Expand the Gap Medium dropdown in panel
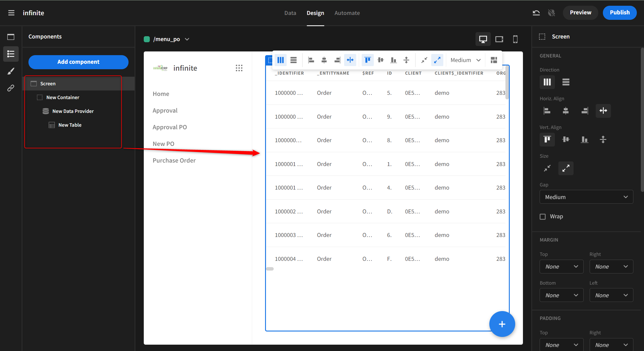Screen dimensions: 644x351 586,197
